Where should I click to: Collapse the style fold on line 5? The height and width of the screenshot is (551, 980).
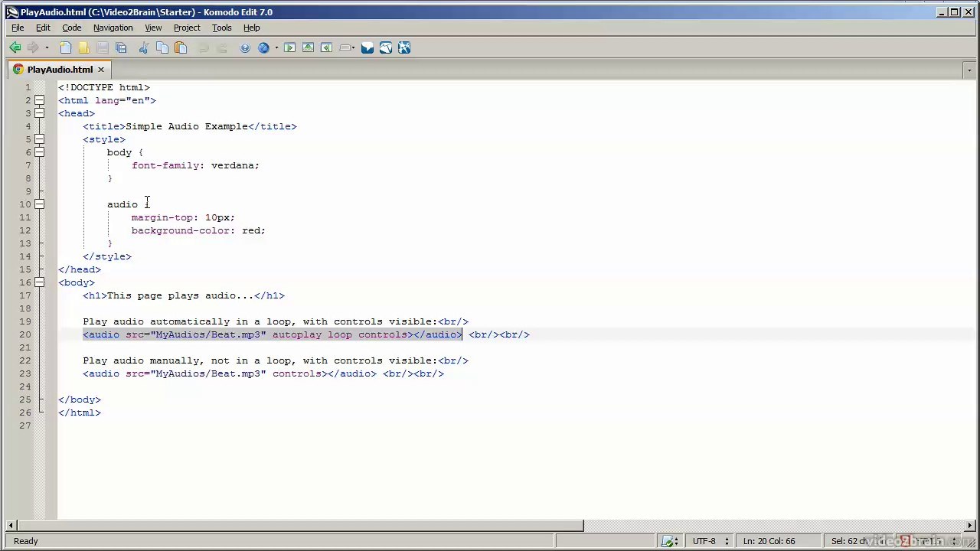39,139
